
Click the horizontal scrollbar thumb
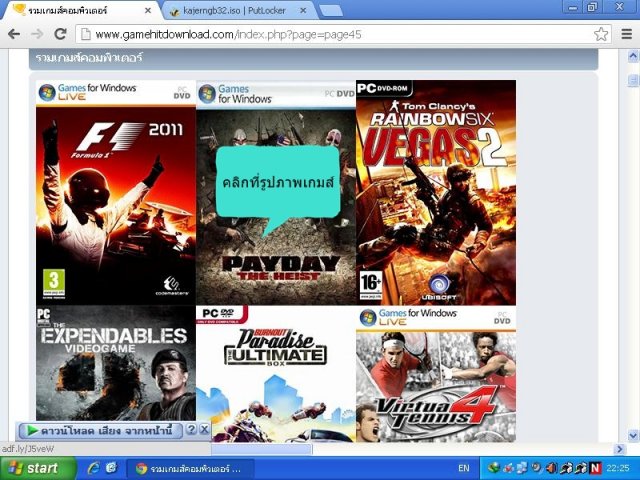point(262,449)
